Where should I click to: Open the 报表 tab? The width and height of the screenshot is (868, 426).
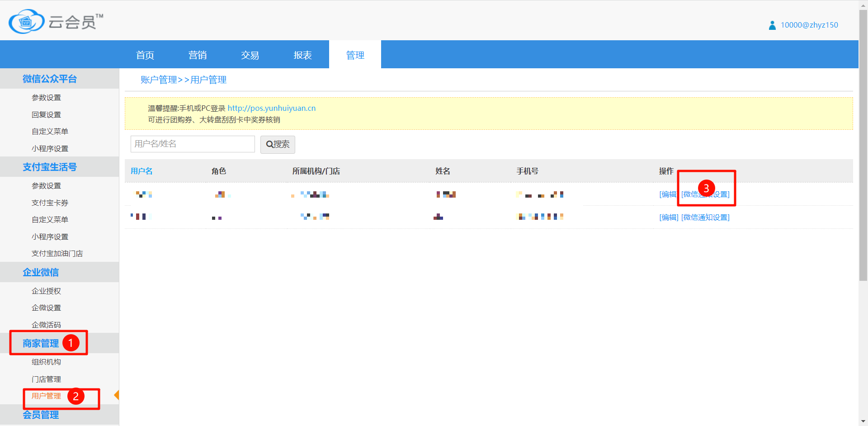302,55
